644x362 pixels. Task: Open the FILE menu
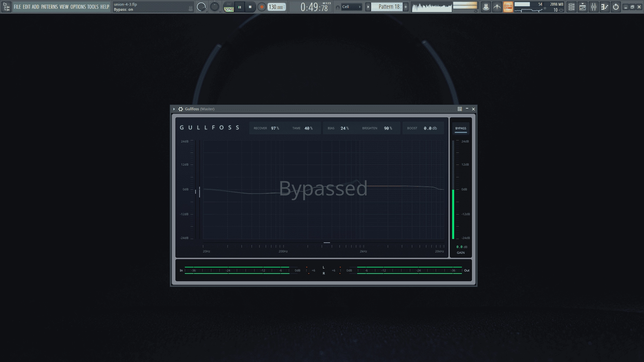click(17, 7)
